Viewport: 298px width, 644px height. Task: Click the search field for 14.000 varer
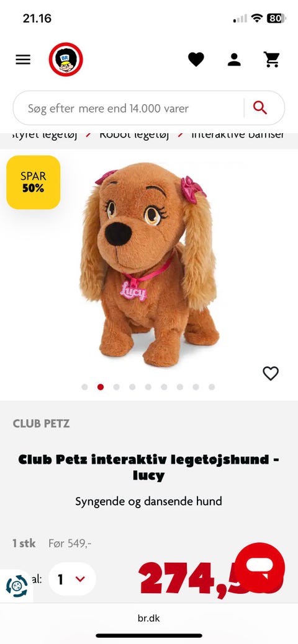coord(128,108)
